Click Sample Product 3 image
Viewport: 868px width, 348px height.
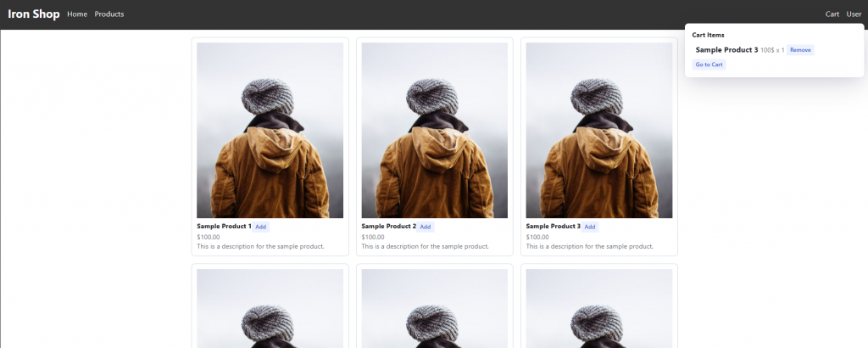tap(599, 130)
